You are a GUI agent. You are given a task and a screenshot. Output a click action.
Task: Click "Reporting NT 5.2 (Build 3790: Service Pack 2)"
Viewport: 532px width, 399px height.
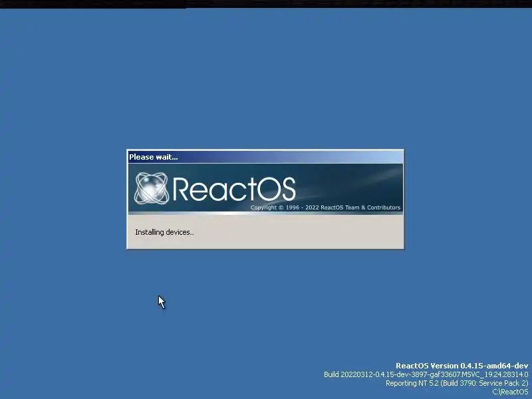pyautogui.click(x=457, y=383)
